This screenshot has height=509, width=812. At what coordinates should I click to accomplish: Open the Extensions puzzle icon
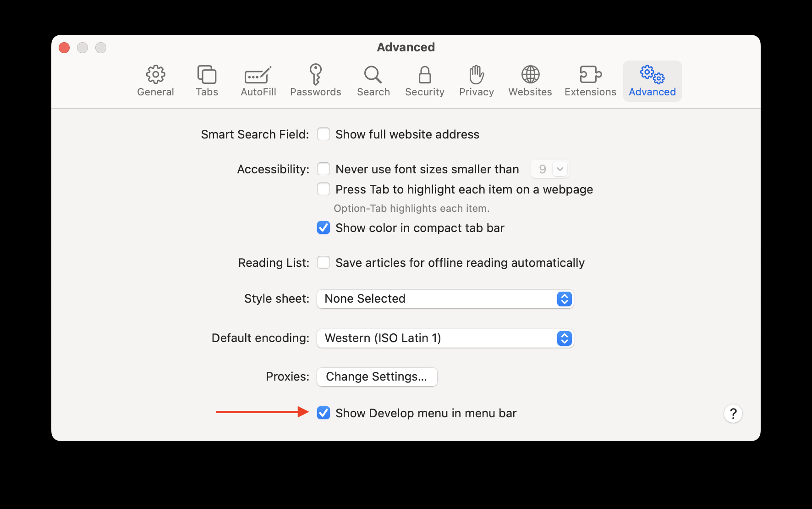590,81
